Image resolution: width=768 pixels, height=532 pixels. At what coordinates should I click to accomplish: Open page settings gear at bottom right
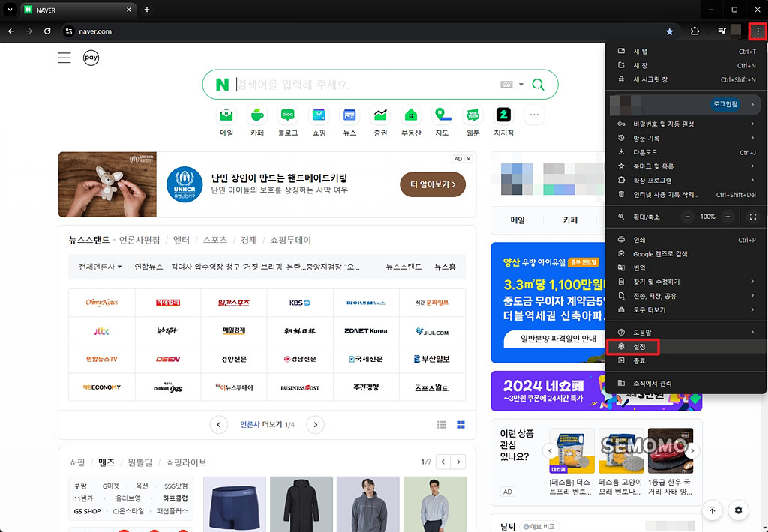pos(738,510)
